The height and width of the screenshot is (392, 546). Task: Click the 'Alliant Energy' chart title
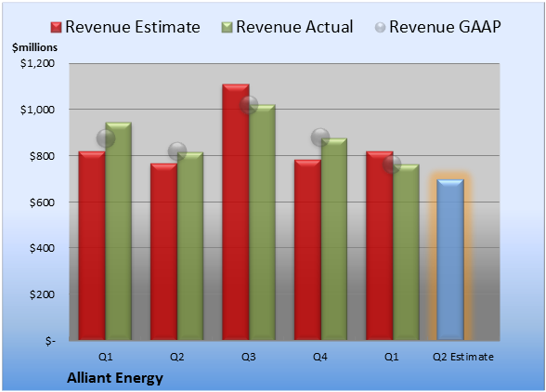[115, 378]
